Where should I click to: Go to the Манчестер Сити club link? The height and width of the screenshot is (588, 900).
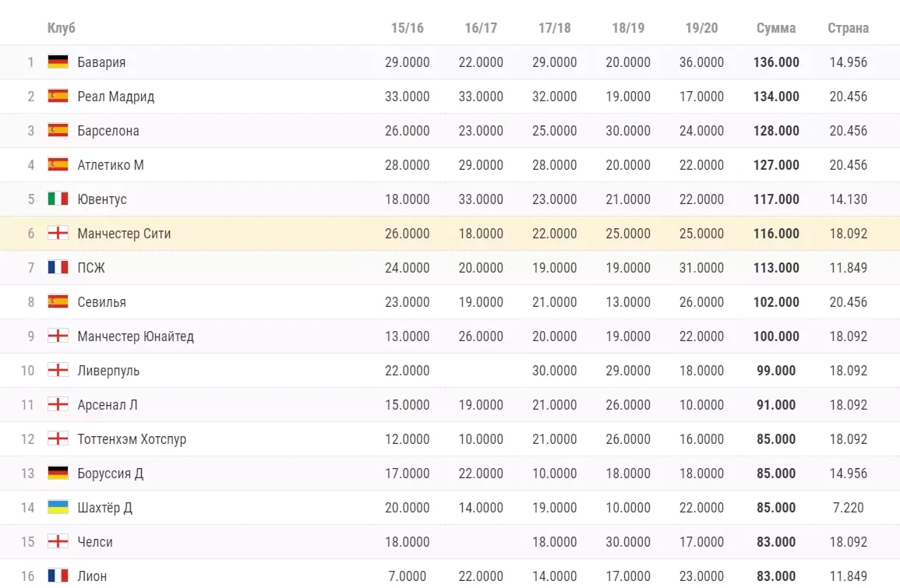(x=124, y=234)
